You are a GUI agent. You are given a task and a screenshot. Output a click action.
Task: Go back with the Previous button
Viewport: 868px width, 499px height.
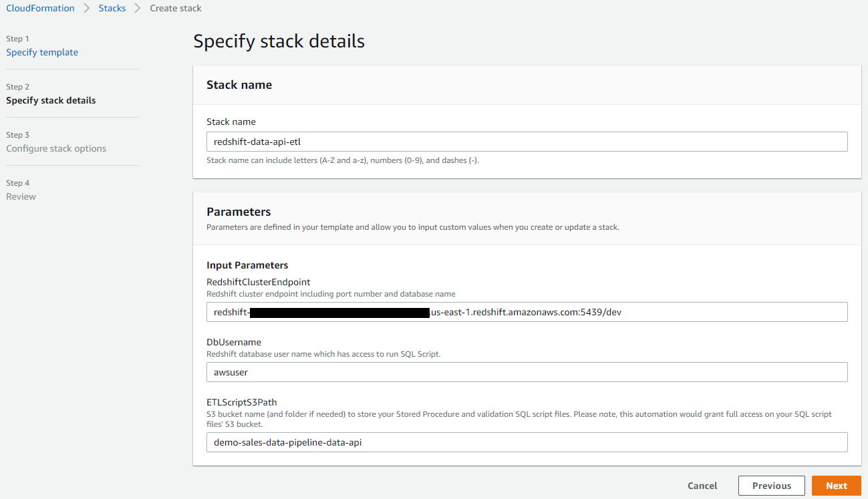771,486
